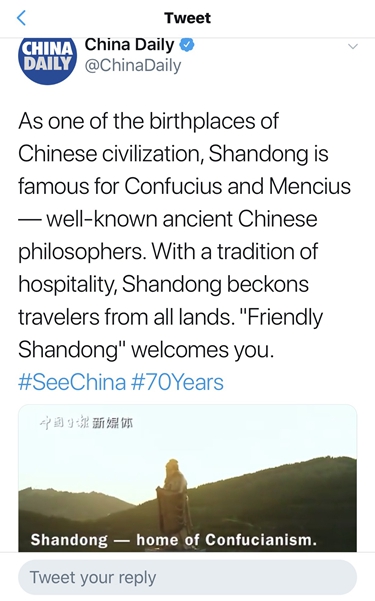Viewport: 375px width, 601px height.
Task: Click the first line of tweet text
Action: pos(148,121)
